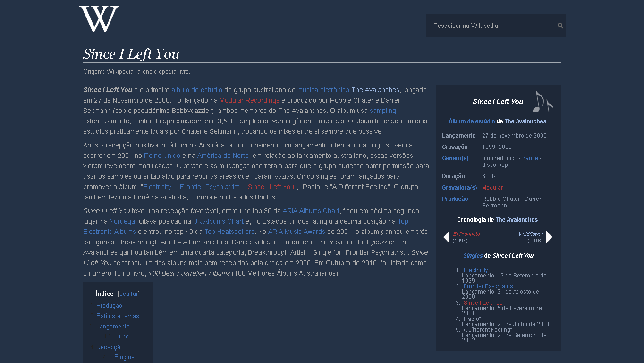The width and height of the screenshot is (644, 363).
Task: Click the music note icon in infobox
Action: pyautogui.click(x=543, y=102)
